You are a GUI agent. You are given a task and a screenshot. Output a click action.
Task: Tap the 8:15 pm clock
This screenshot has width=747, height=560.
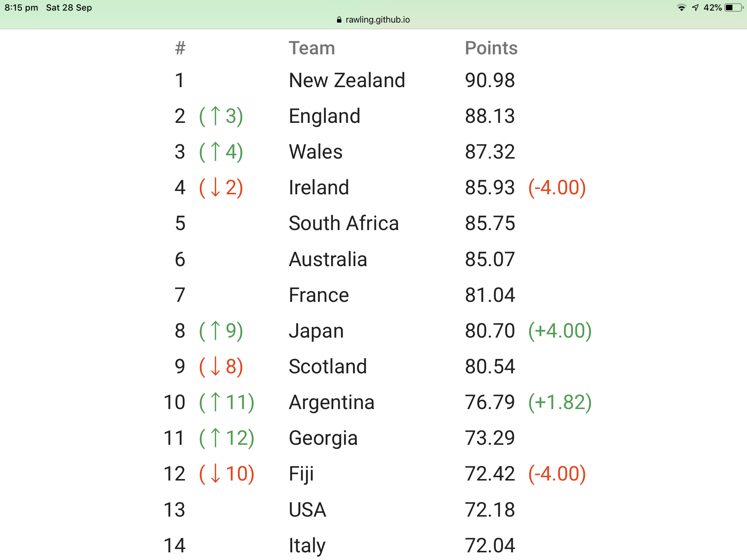(x=21, y=8)
